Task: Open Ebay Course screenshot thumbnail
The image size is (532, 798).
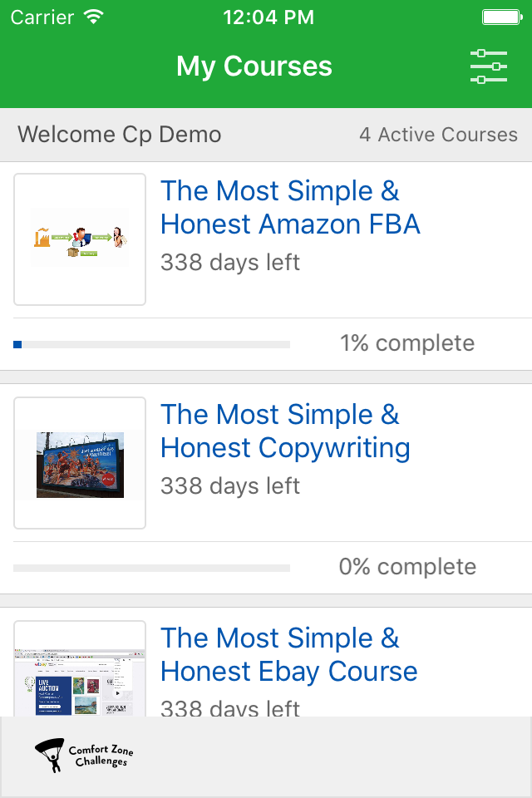Action: point(80,668)
